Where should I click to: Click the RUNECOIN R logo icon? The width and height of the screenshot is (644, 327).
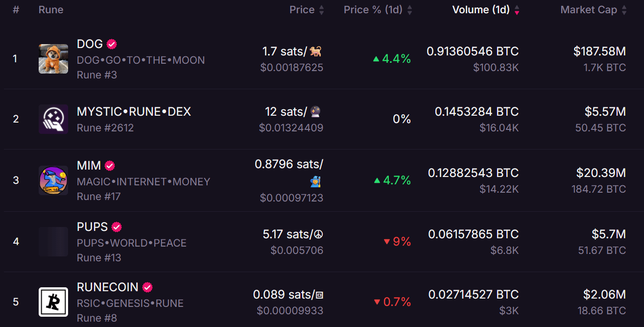(x=53, y=302)
